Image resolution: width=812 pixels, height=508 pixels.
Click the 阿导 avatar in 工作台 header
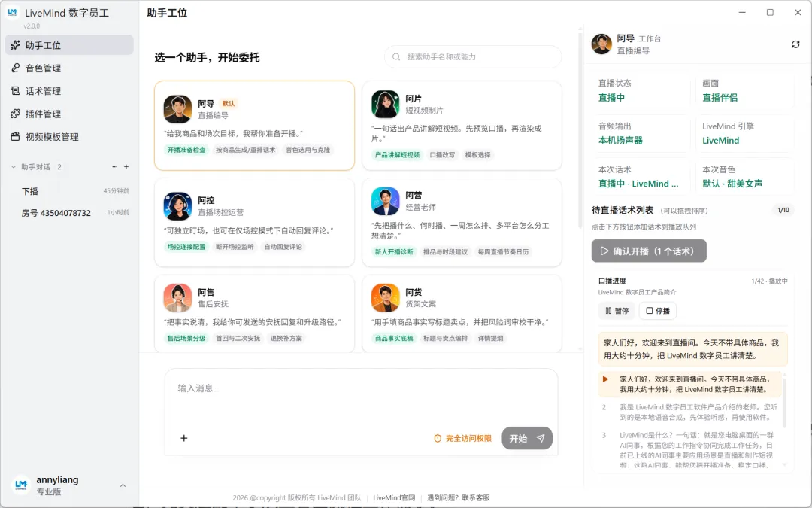tap(601, 44)
